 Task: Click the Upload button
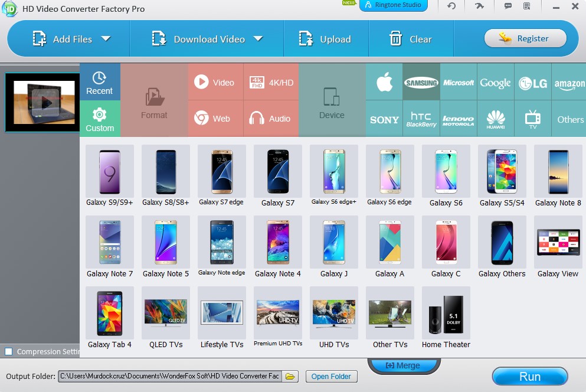click(x=325, y=39)
